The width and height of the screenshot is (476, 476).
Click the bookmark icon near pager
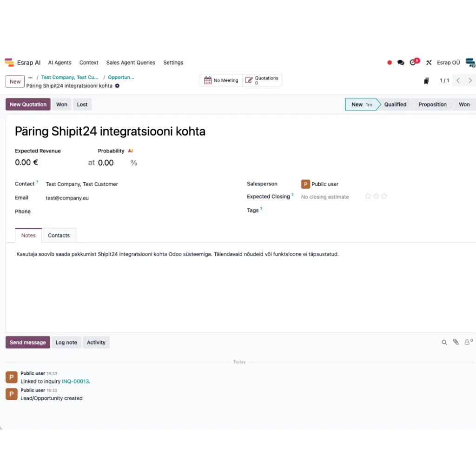(427, 81)
